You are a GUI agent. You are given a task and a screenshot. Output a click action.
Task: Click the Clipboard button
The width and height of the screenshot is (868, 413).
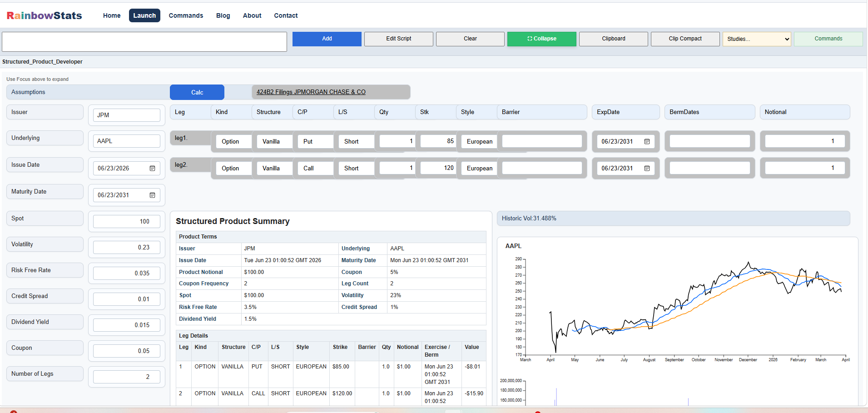[x=614, y=39]
